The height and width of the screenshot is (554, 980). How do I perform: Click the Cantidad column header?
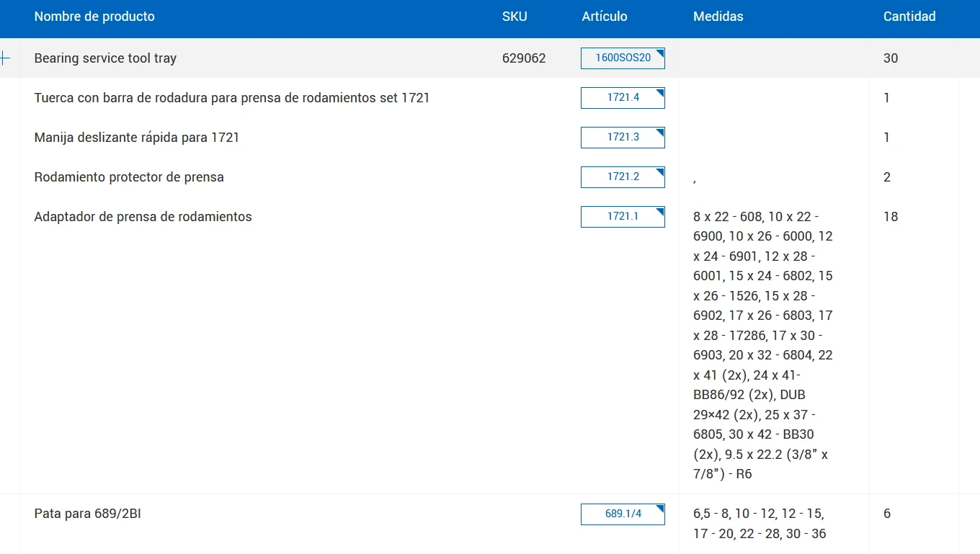click(909, 17)
